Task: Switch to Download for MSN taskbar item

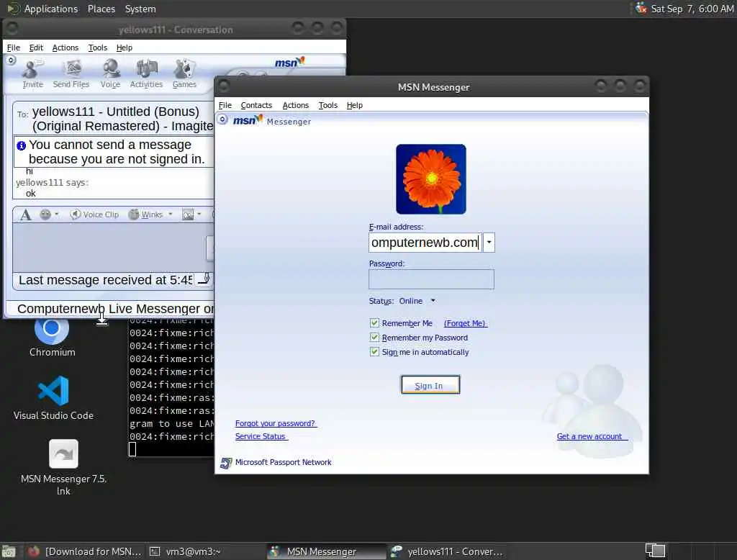Action: click(85, 551)
